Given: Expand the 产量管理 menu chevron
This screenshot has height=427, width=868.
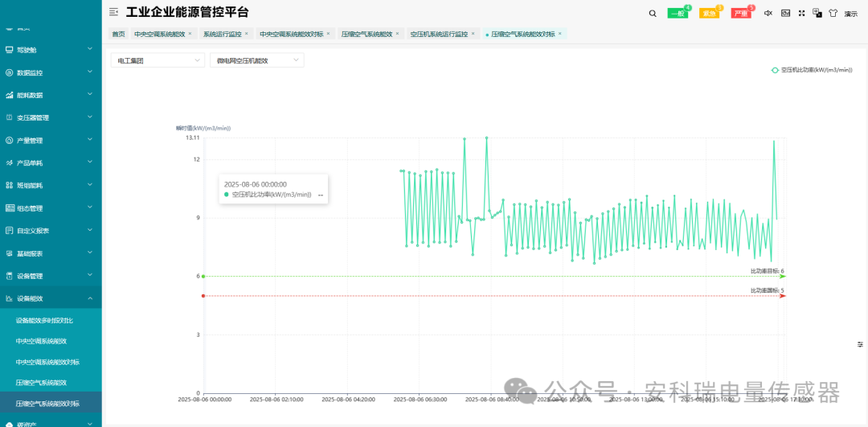Looking at the screenshot, I should click(x=90, y=140).
